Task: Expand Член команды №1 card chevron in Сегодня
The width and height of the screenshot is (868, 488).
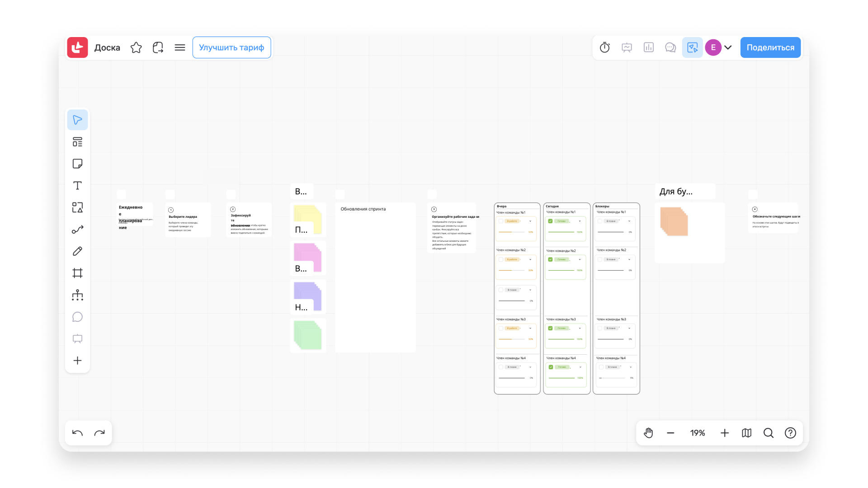Action: pos(580,221)
